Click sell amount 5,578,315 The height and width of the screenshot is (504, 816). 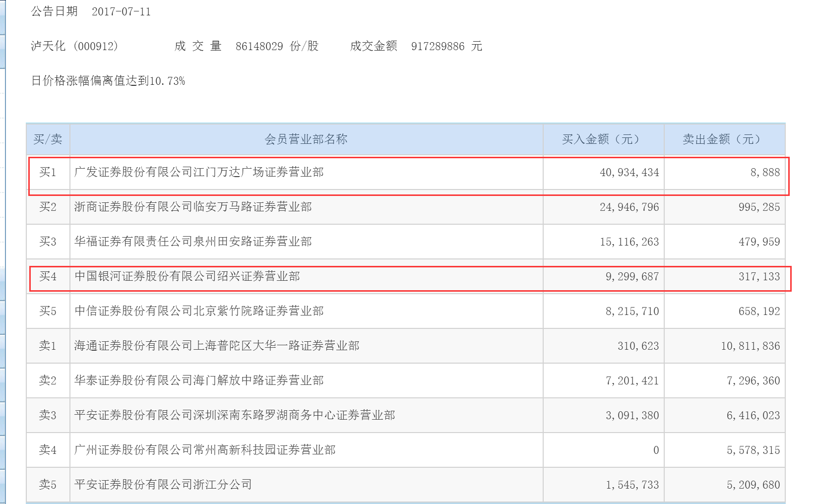click(x=753, y=450)
